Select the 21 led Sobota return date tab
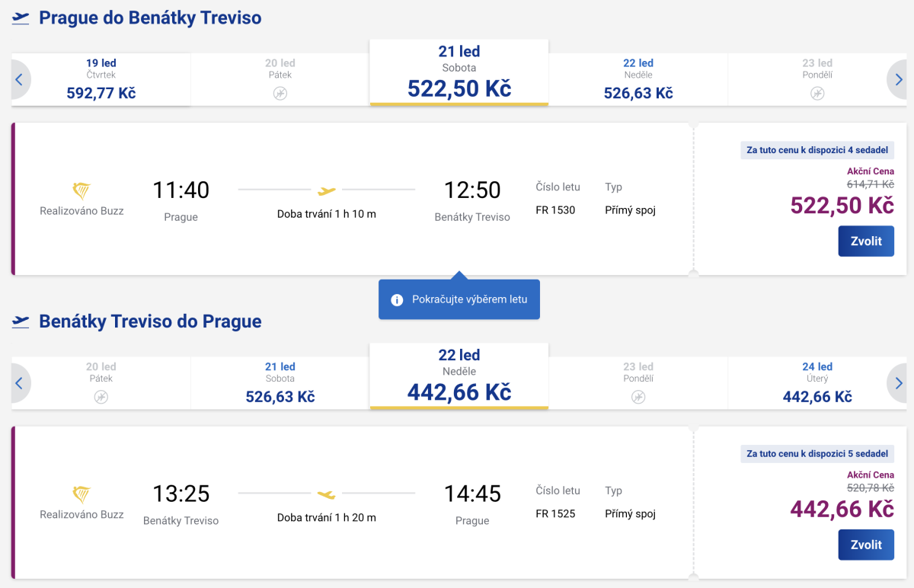This screenshot has width=914, height=588. (280, 383)
